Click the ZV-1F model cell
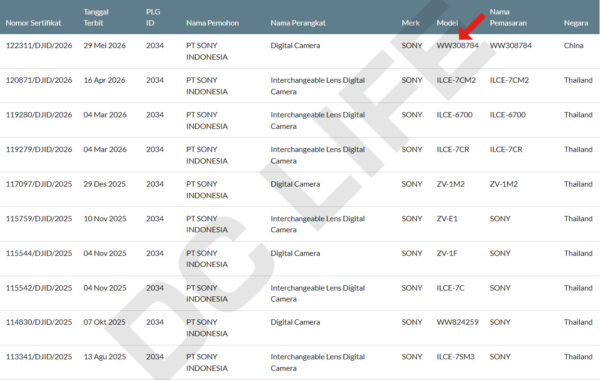600x380 pixels. [447, 253]
